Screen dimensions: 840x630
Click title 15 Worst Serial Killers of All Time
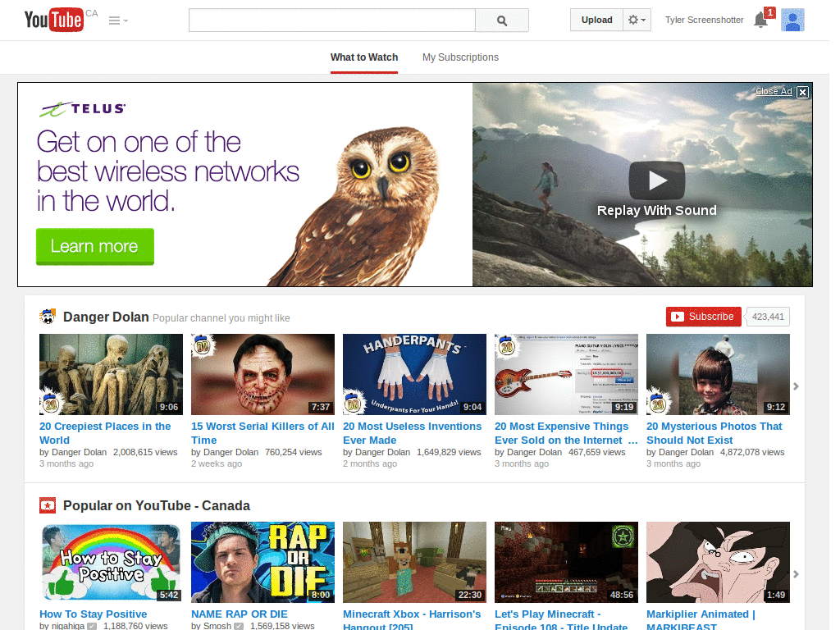(x=262, y=433)
